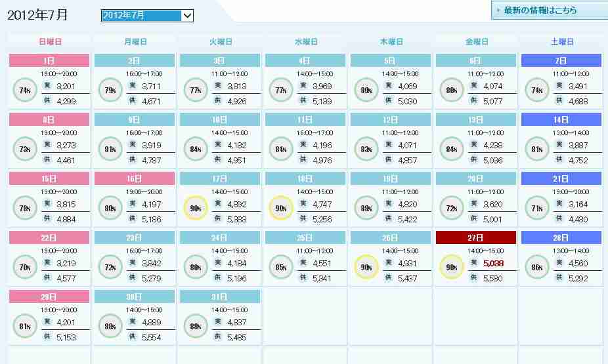Click the demand value 4,184 on 24日
The height and width of the screenshot is (364, 608).
pyautogui.click(x=237, y=263)
